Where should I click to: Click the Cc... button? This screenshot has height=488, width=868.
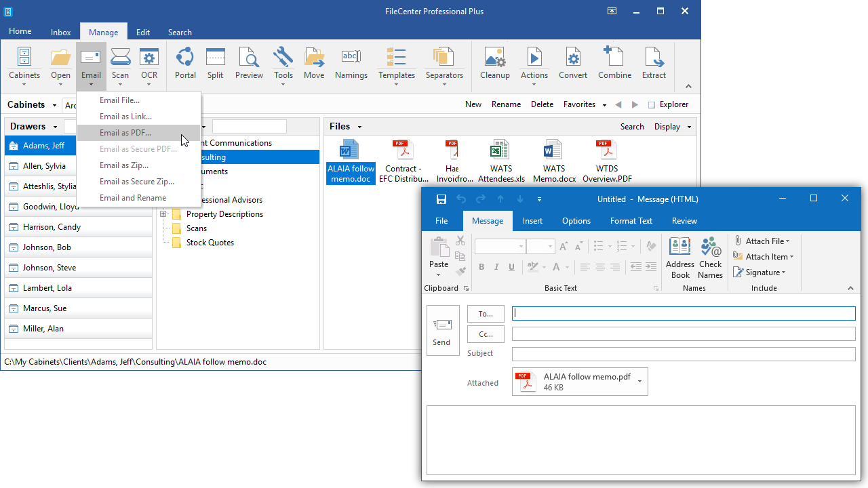point(486,334)
